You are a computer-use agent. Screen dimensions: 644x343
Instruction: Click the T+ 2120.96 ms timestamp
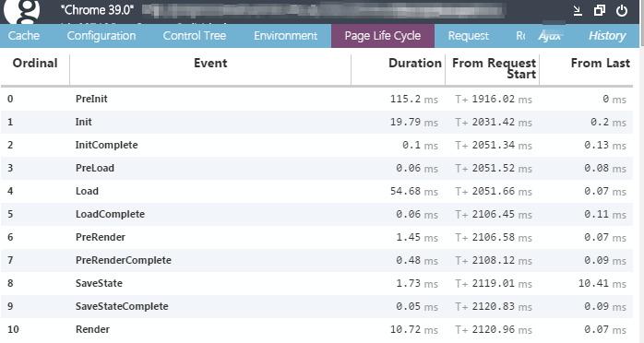point(494,329)
